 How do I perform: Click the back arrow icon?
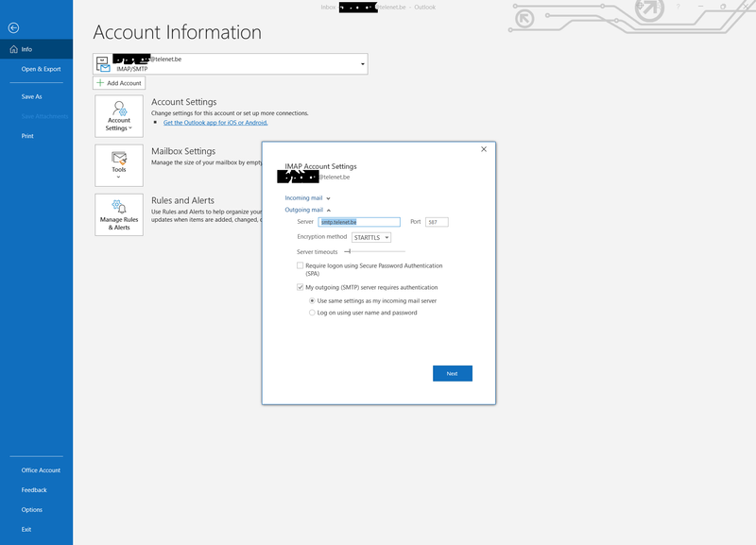[x=13, y=28]
